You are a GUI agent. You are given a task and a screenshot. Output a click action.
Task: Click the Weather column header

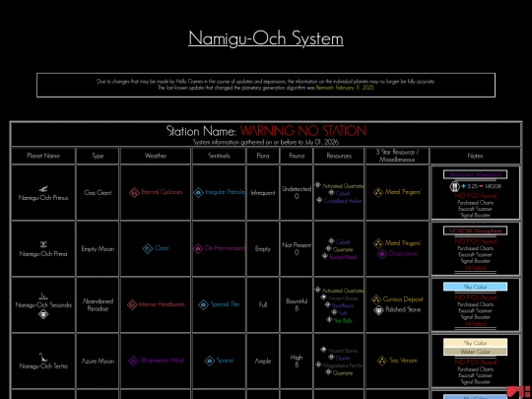(156, 156)
